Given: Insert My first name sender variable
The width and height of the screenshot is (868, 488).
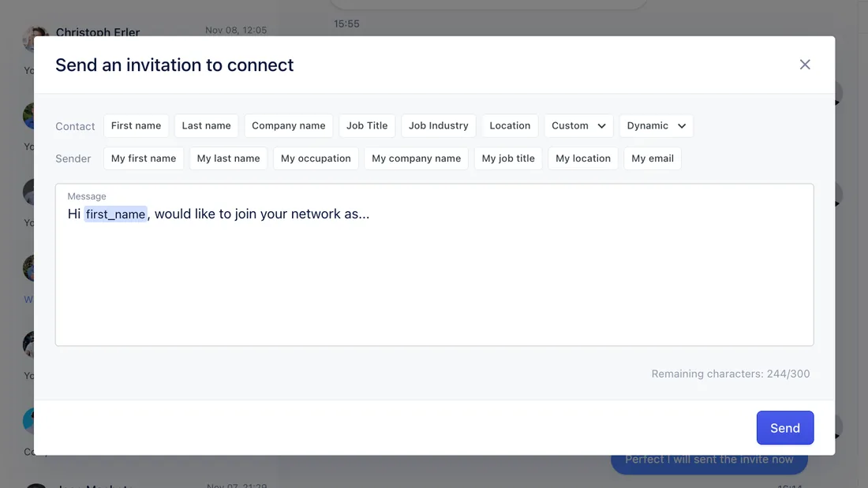Looking at the screenshot, I should [144, 158].
